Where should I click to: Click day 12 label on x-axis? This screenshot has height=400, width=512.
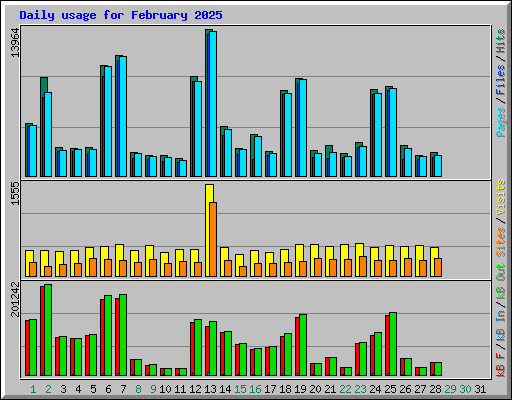point(195,389)
